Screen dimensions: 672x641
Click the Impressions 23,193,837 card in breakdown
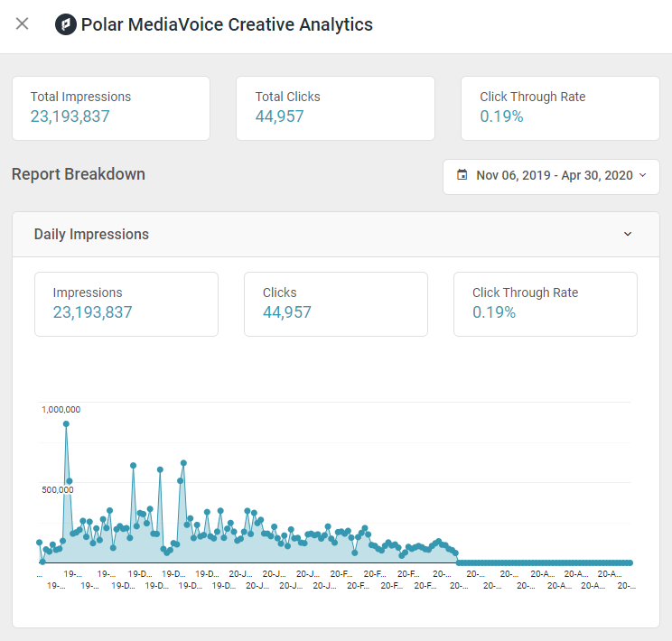[x=126, y=304]
